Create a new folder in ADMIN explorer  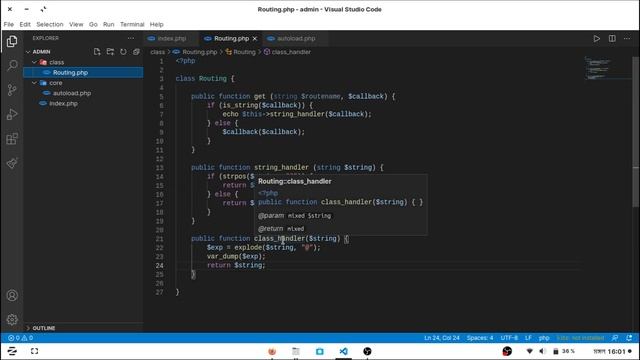(110, 52)
